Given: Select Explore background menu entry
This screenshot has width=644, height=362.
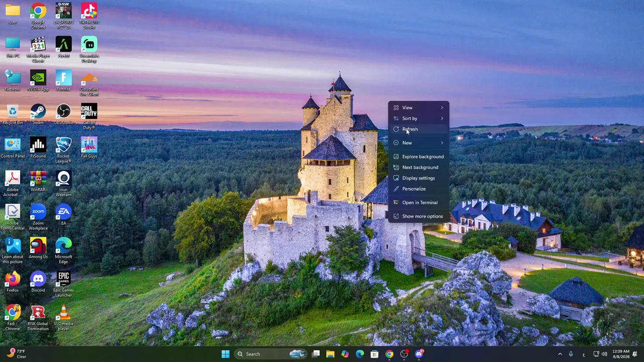Looking at the screenshot, I should pos(419,156).
